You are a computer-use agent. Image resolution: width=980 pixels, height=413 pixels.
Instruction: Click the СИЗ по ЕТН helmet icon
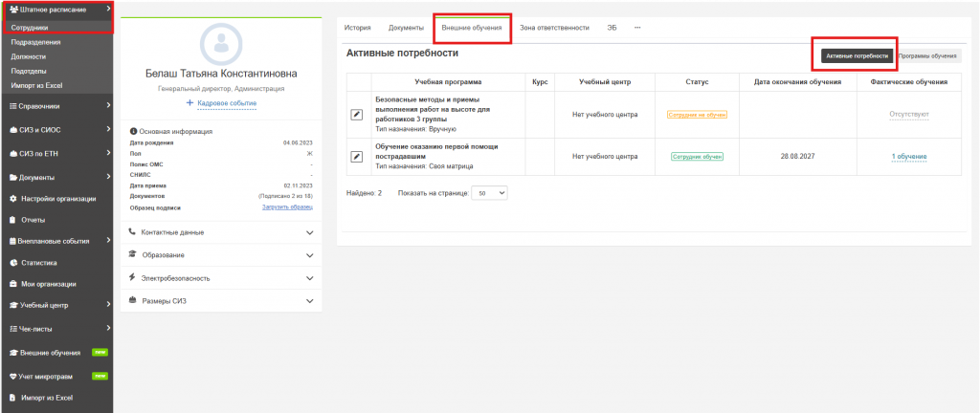pos(13,154)
